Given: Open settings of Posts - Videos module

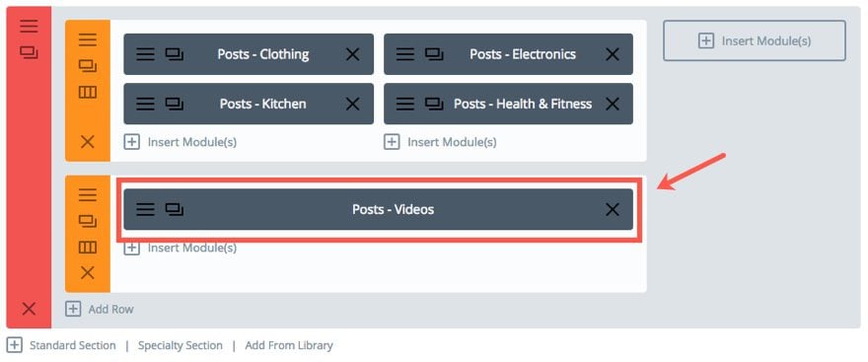Looking at the screenshot, I should click(145, 209).
